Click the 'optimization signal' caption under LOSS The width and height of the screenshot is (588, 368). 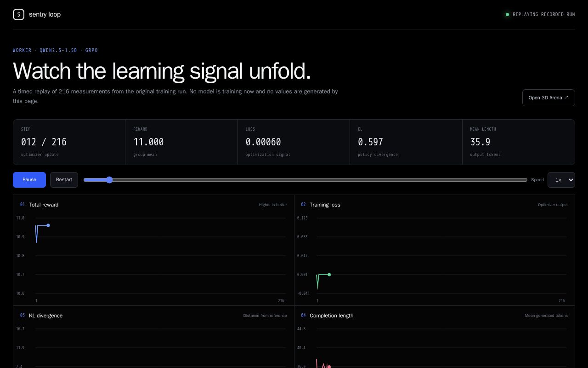(x=268, y=155)
